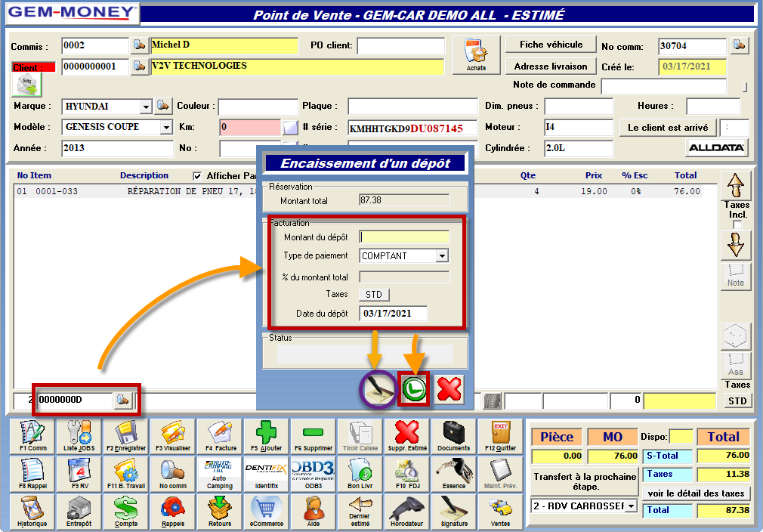
Task: Browse the No comm lookup icon
Action: pos(739,46)
